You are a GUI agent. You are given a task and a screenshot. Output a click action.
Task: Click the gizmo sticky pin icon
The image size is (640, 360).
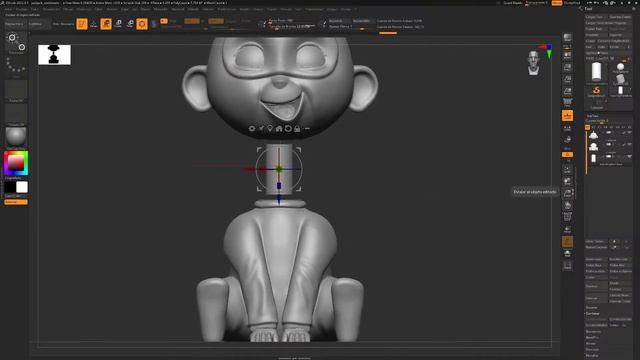coord(261,129)
